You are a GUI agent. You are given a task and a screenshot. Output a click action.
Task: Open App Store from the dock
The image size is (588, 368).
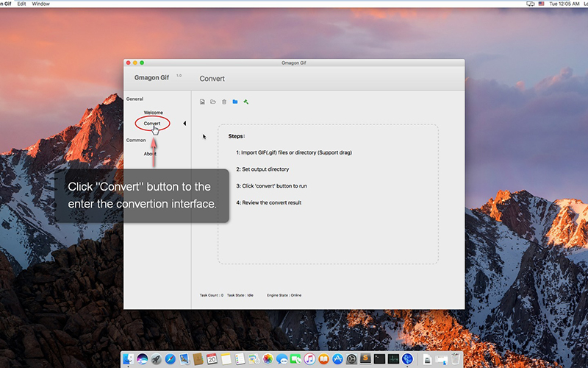(x=337, y=359)
